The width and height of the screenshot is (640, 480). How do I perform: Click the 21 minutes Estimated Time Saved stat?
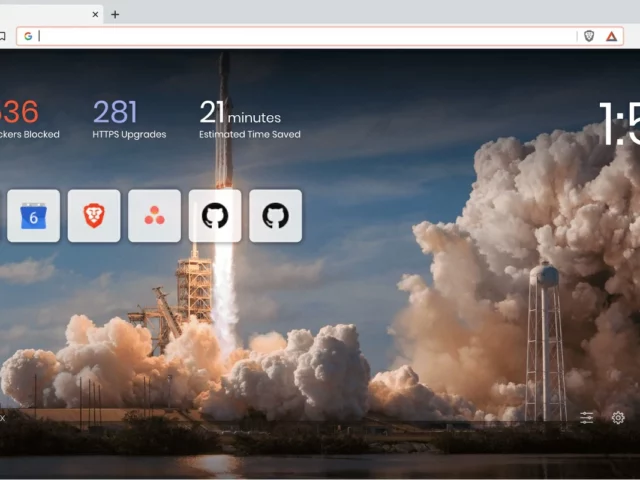pos(249,119)
